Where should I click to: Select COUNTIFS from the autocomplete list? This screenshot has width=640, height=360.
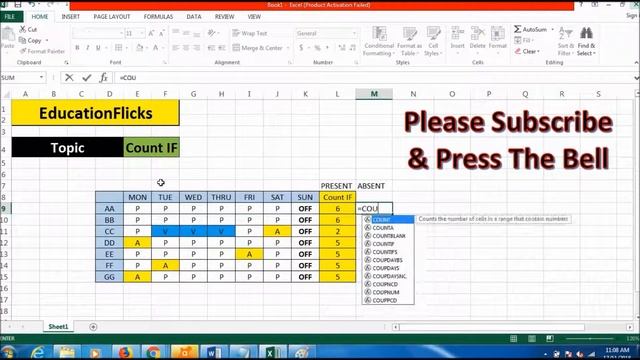(x=388, y=252)
